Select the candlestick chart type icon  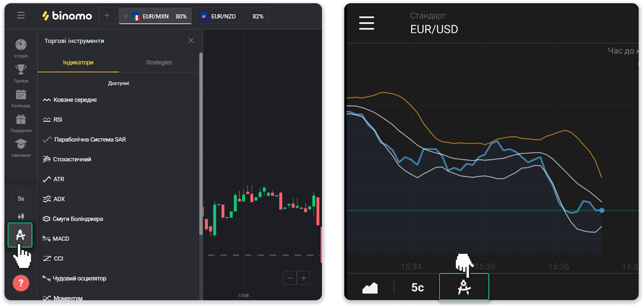pos(21,216)
